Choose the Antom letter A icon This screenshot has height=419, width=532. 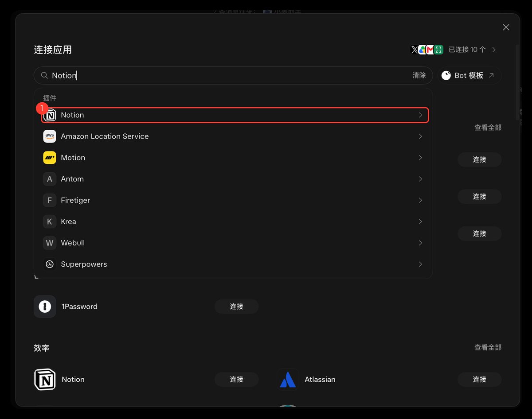50,179
